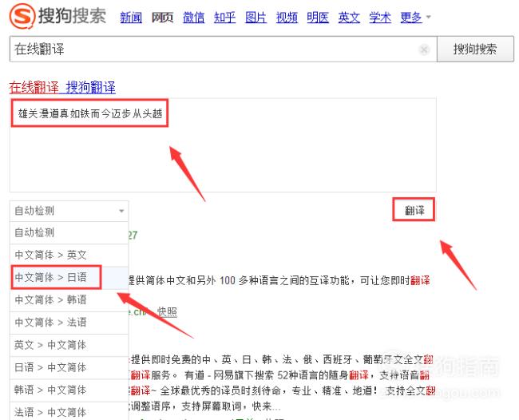Click the 搜狗搜索 brand text

click(x=73, y=15)
